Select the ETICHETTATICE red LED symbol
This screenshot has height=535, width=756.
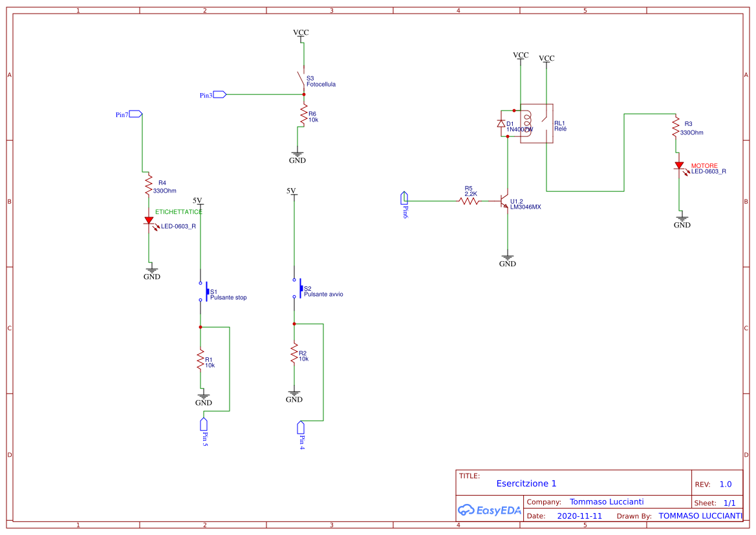point(151,222)
